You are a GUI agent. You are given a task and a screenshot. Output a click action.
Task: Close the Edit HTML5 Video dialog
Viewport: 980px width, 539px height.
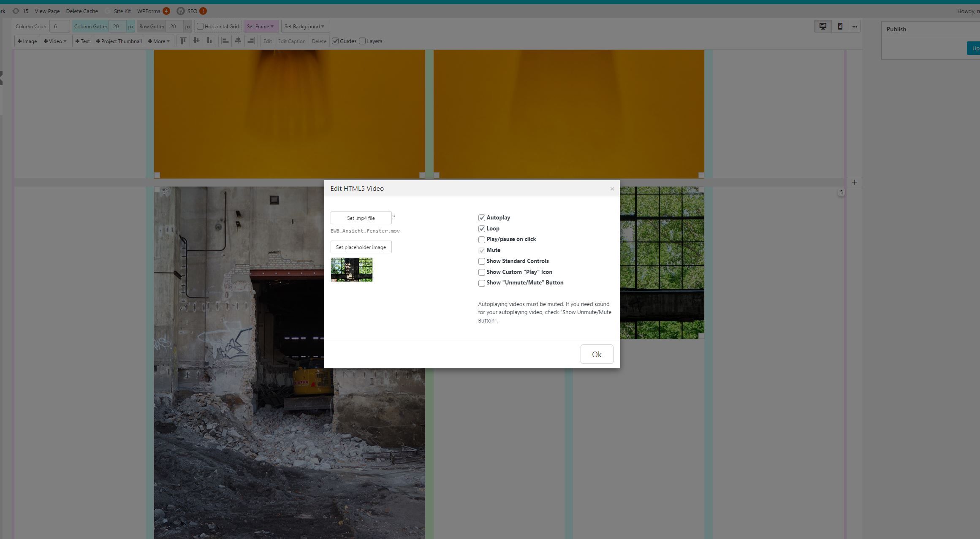coord(612,189)
